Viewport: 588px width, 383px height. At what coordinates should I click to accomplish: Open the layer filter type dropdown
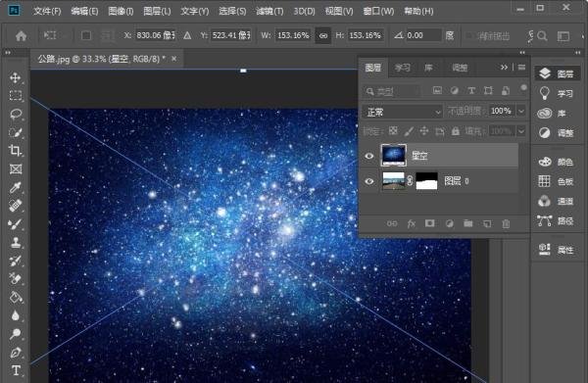point(392,91)
